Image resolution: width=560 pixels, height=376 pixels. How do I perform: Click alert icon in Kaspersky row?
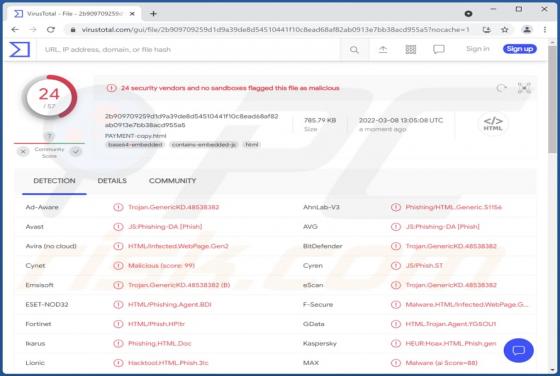[395, 344]
